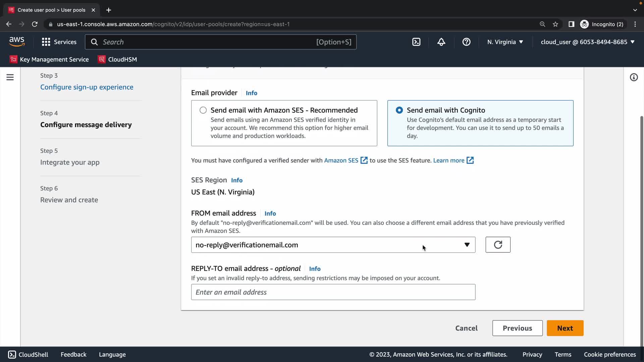Open the notifications bell icon
This screenshot has width=644, height=362.
tap(441, 42)
